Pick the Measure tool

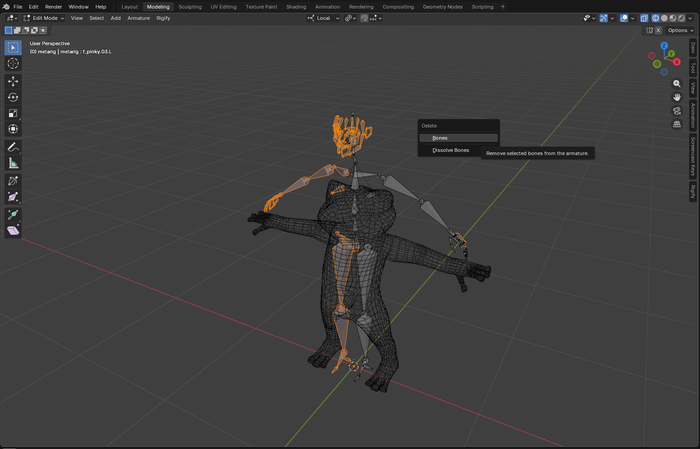[x=13, y=162]
